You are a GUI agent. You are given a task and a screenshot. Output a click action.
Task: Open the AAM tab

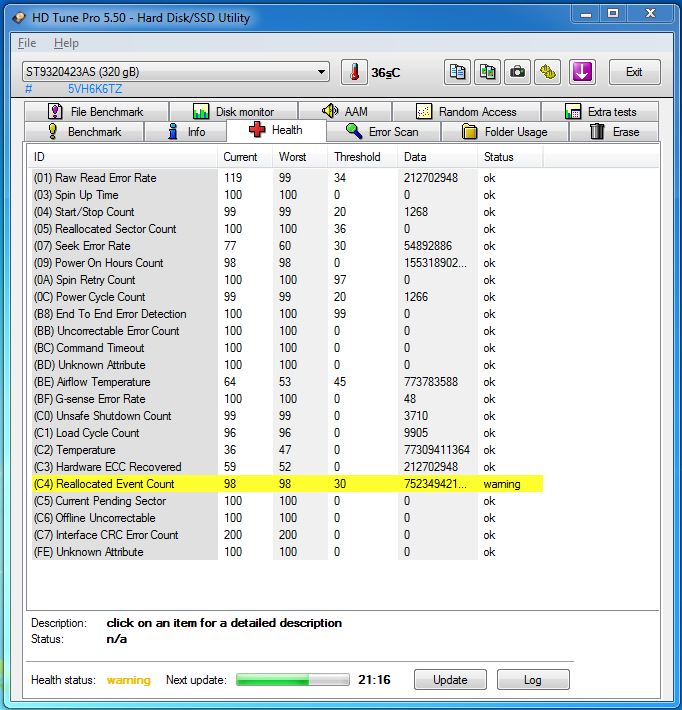click(x=345, y=111)
